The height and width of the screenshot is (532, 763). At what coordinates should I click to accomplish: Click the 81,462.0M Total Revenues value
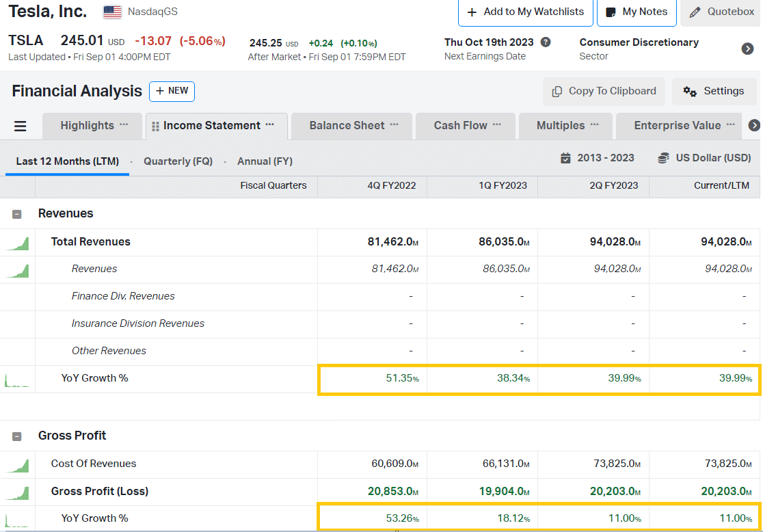tap(393, 242)
